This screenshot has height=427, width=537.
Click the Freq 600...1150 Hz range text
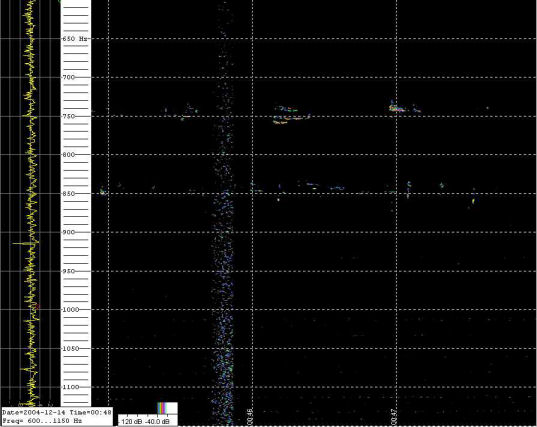(42, 421)
